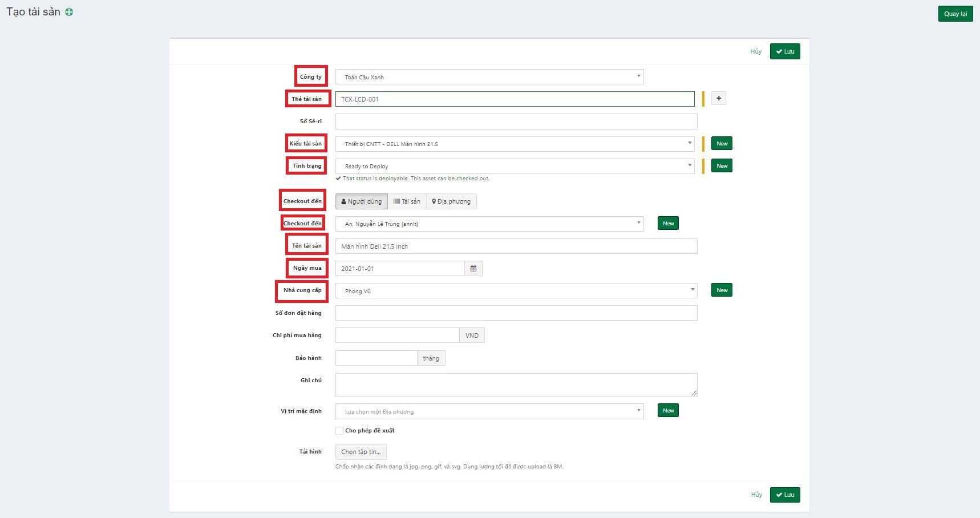Enable the Cho phép đề xuất checkbox

tap(339, 431)
